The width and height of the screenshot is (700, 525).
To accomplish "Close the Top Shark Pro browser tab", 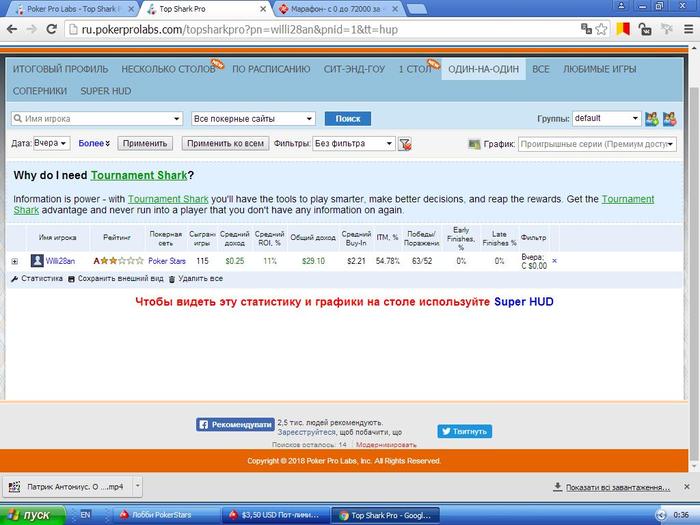I will [263, 9].
